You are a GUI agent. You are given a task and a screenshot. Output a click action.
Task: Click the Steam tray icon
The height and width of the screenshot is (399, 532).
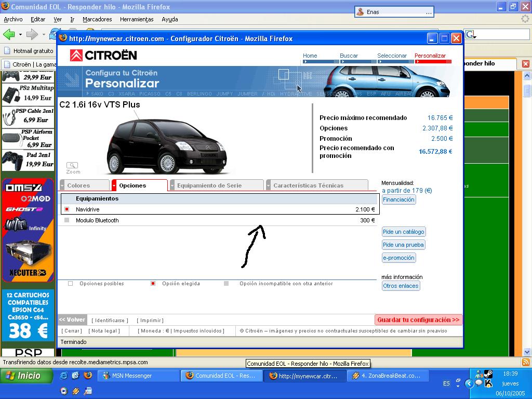pos(488,374)
